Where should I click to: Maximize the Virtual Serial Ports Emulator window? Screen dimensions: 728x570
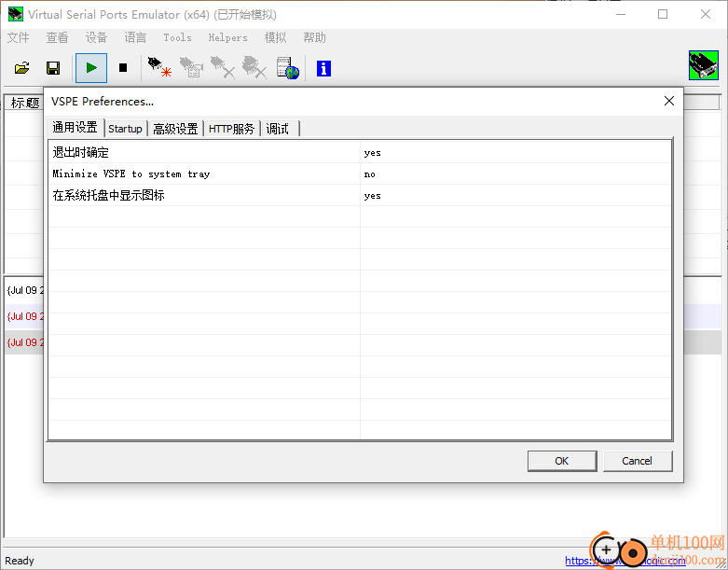pyautogui.click(x=663, y=14)
